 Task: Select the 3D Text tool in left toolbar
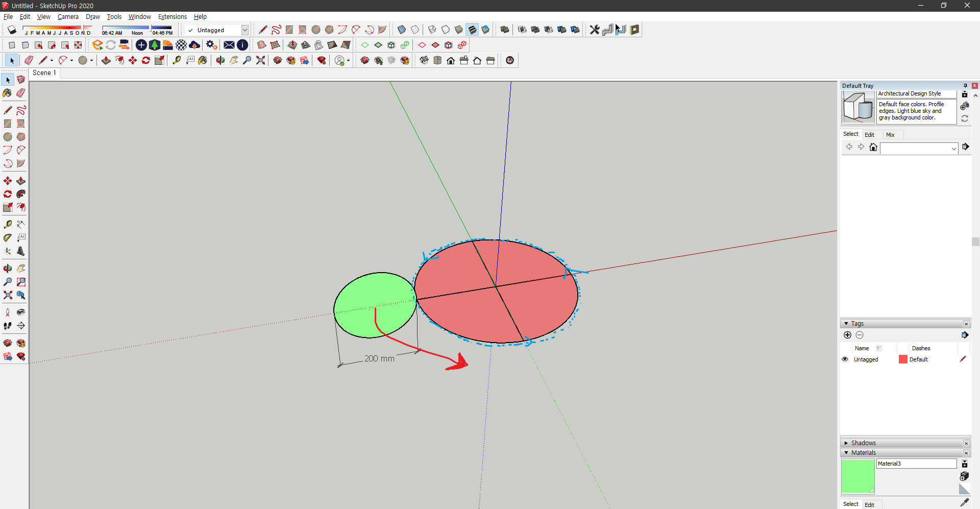(21, 251)
